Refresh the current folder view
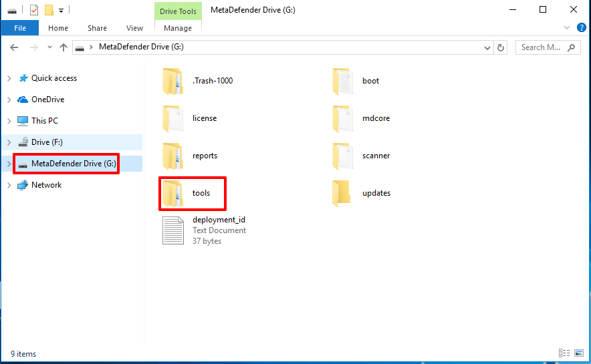Screen dimensions: 591x364 coord(501,47)
